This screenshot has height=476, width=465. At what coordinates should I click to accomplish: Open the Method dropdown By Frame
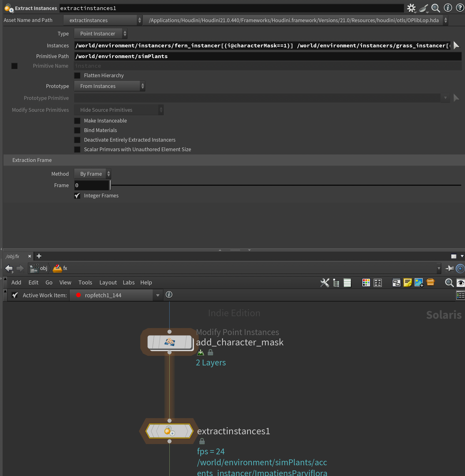[x=92, y=174]
